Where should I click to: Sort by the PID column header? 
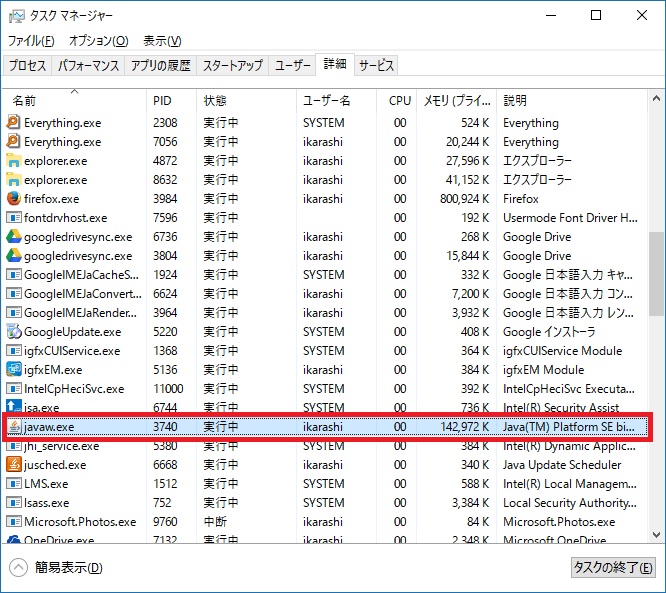pyautogui.click(x=172, y=101)
